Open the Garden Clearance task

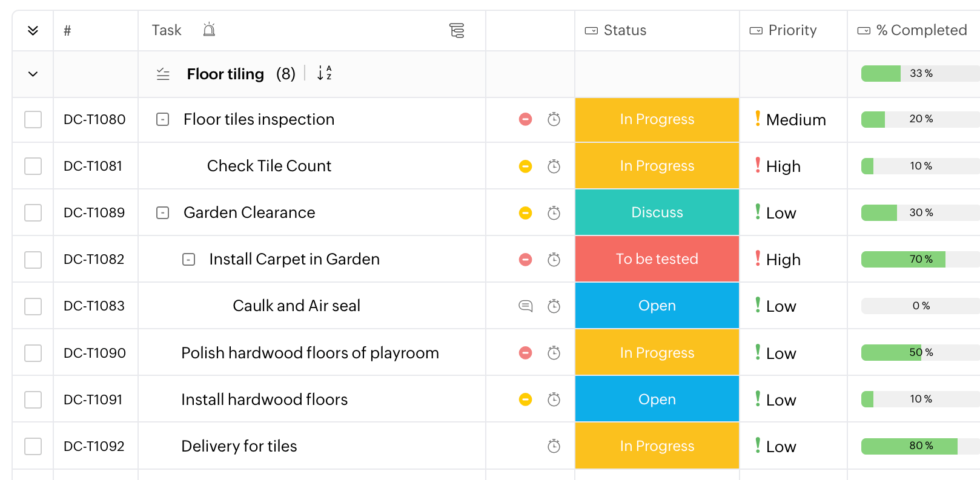[249, 212]
